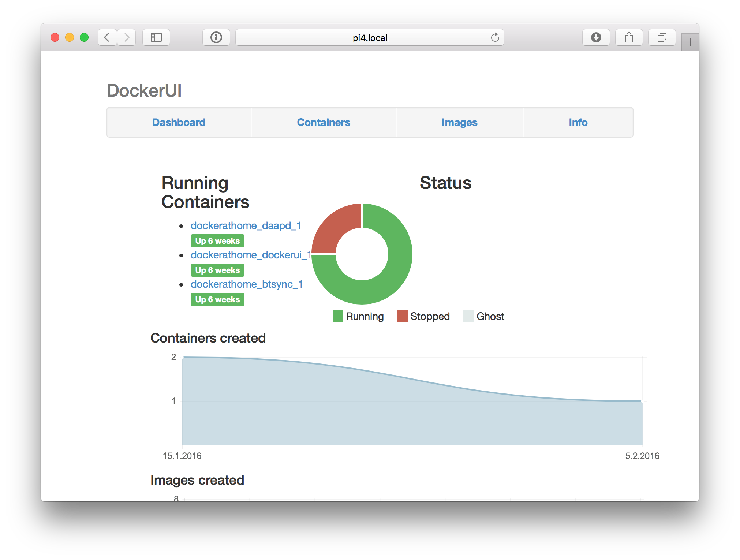Viewport: 740px width, 560px height.
Task: Click the Running Containers heading
Action: pos(205,193)
